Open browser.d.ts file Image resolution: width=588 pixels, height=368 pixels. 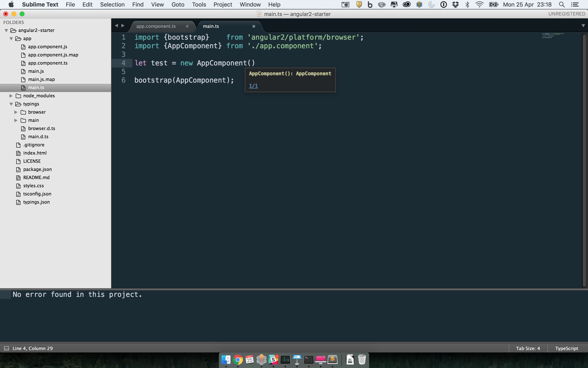point(42,129)
